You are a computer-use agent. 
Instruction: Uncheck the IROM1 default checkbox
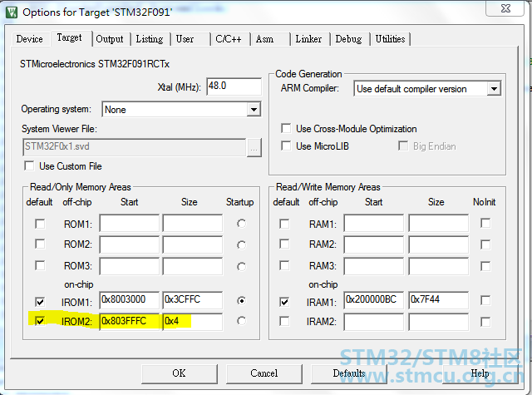pyautogui.click(x=40, y=302)
